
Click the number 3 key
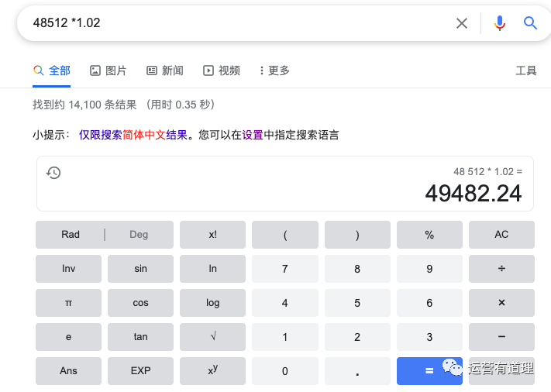(429, 337)
